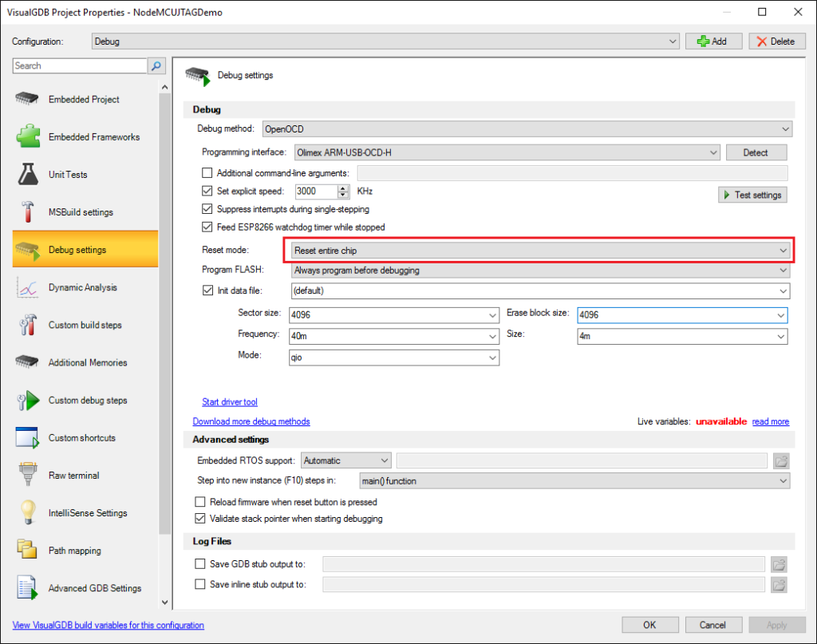Open Path mapping settings page
817x644 pixels.
[x=74, y=551]
